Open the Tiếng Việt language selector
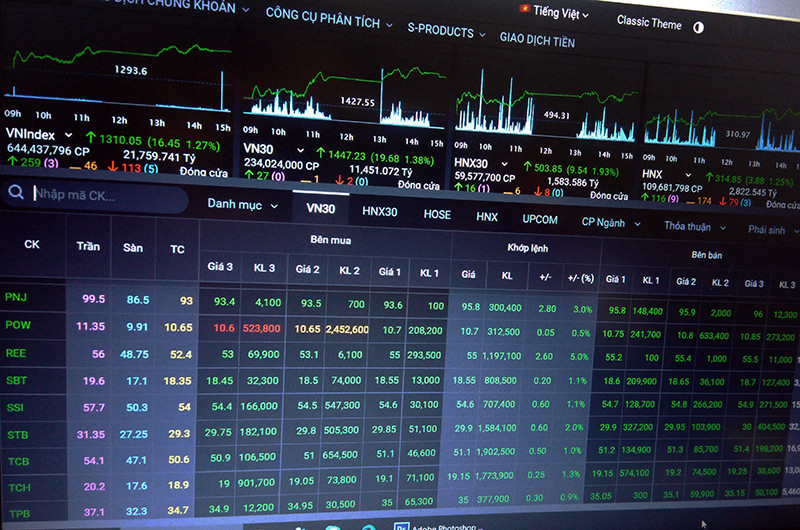 point(560,13)
